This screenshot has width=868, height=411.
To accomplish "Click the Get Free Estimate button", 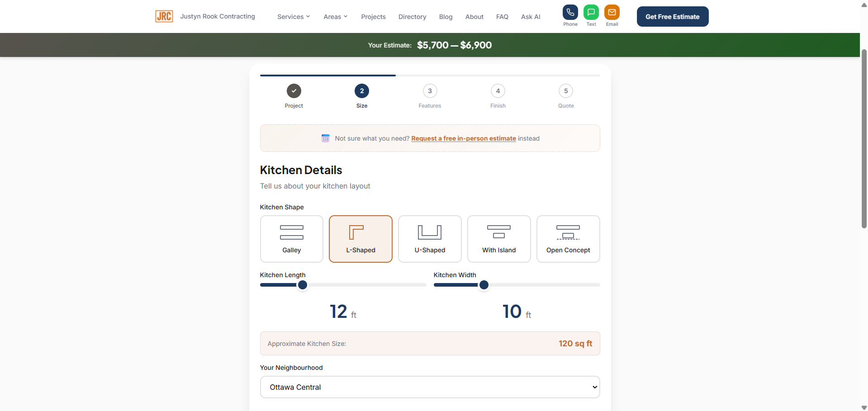I will (x=673, y=16).
